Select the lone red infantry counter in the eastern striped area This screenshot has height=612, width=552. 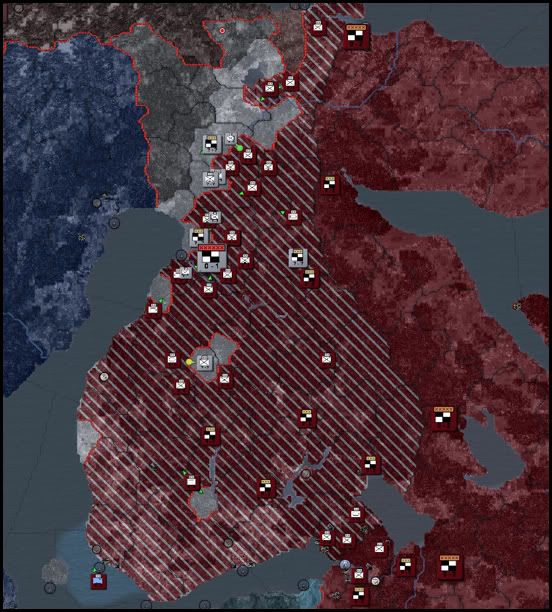click(x=327, y=359)
